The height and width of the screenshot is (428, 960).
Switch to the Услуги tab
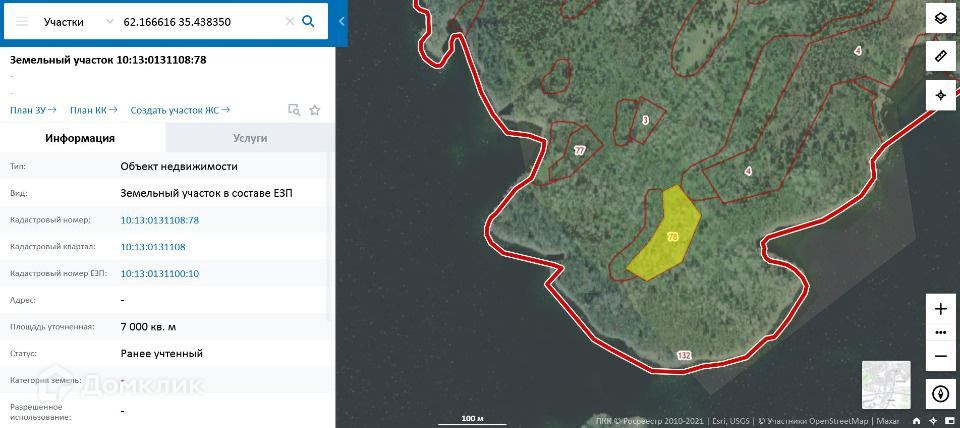pos(250,138)
